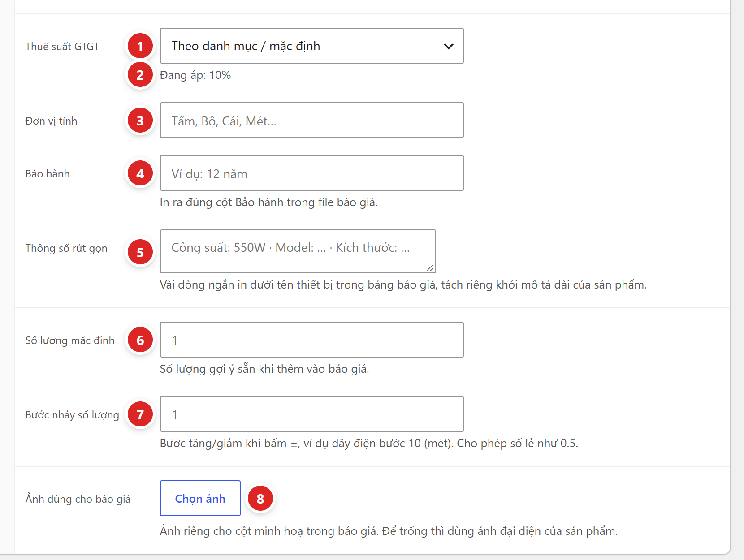Click hint 'Bước tăng/giảm khi bấm ±'

[x=369, y=444]
